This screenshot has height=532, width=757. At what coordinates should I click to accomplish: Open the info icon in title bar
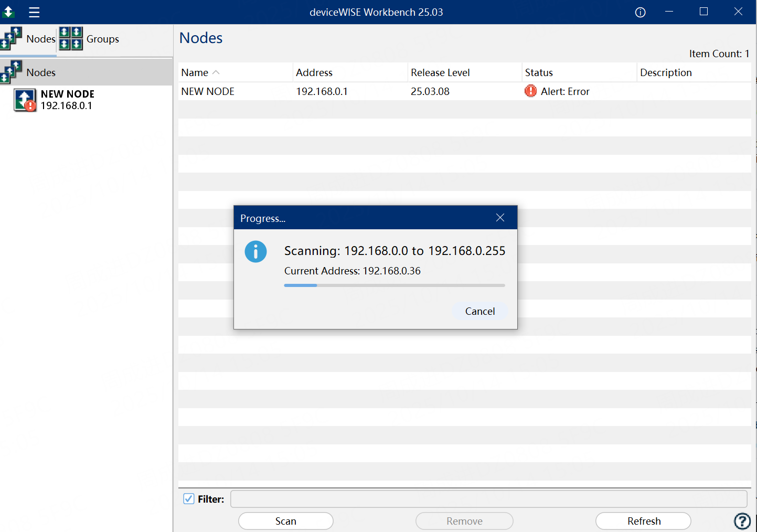(x=640, y=13)
